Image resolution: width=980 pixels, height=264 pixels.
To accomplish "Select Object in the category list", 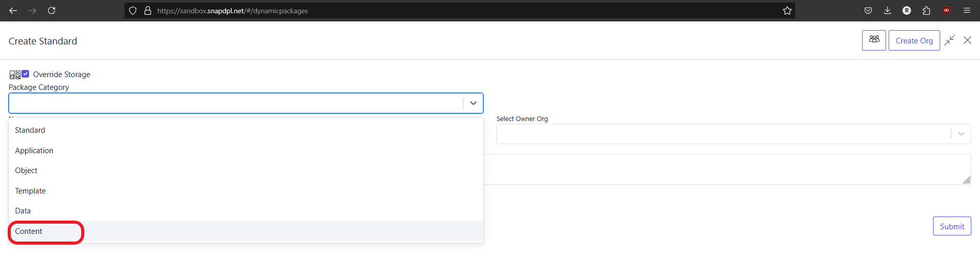I will (246, 171).
